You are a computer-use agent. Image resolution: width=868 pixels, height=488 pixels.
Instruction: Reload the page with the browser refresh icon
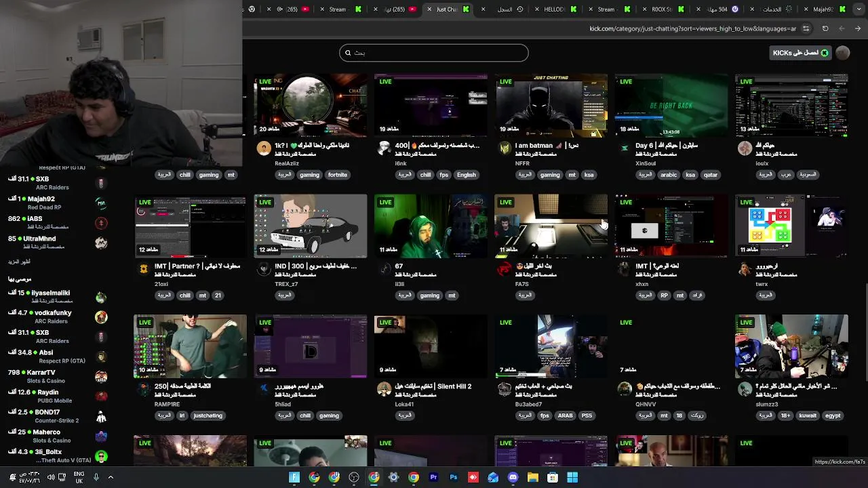(x=825, y=28)
